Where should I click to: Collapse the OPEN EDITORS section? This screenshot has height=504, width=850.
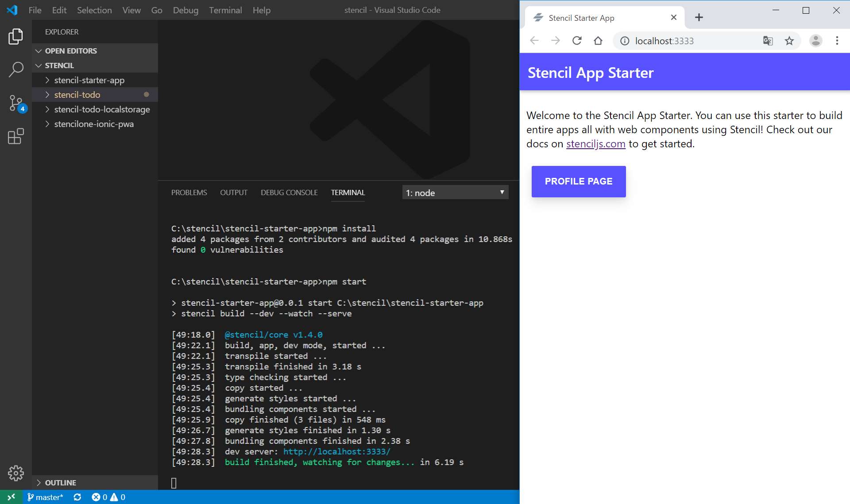coord(71,51)
